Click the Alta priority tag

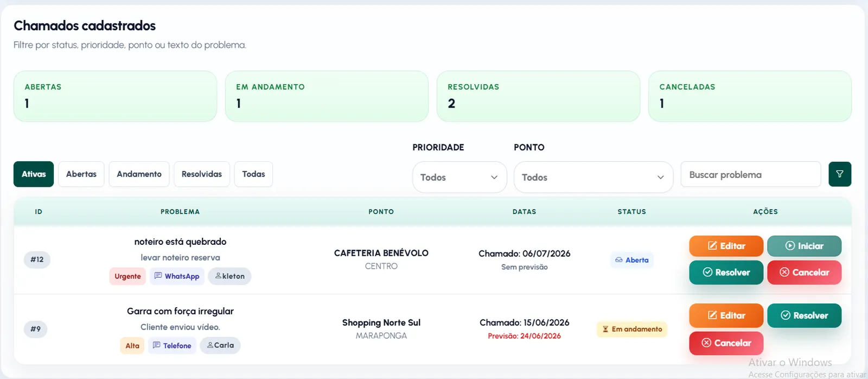point(132,345)
